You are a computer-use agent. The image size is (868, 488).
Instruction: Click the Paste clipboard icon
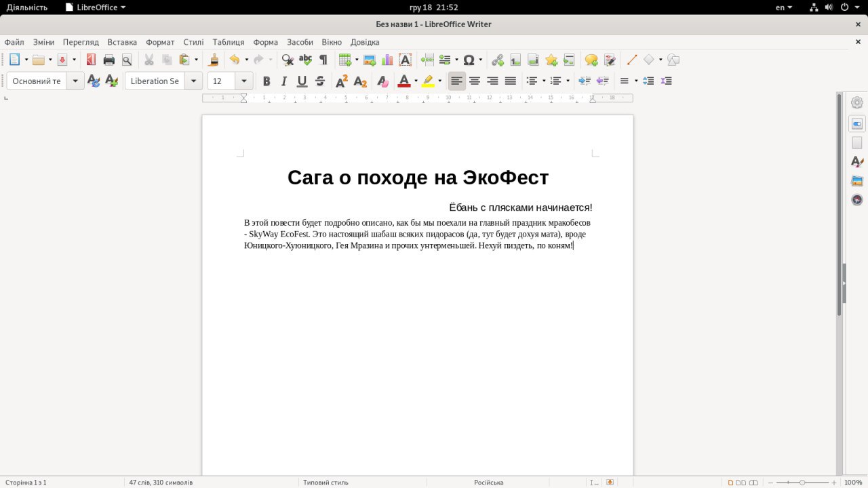184,60
